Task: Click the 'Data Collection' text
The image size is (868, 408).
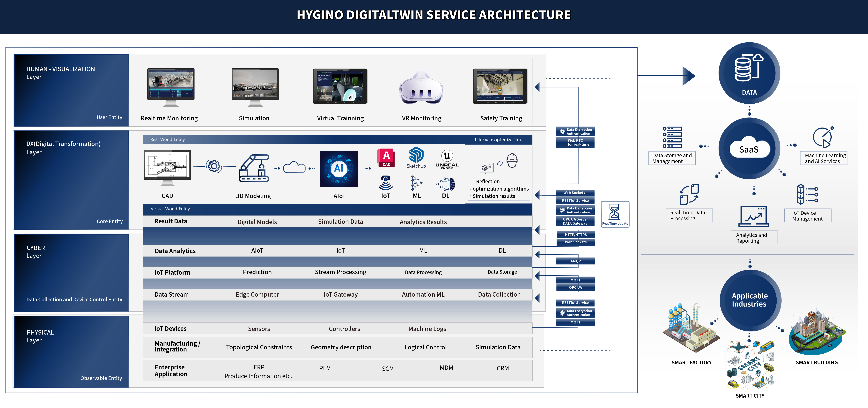Action: [499, 294]
